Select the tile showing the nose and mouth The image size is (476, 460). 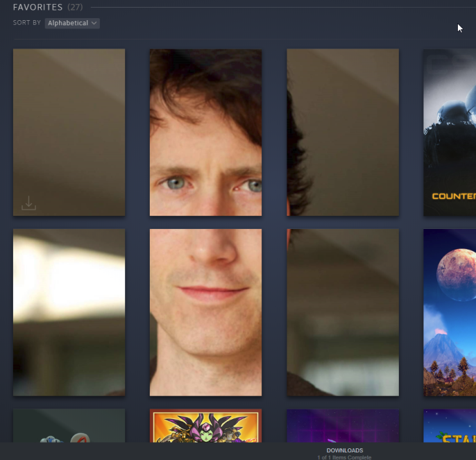point(205,312)
